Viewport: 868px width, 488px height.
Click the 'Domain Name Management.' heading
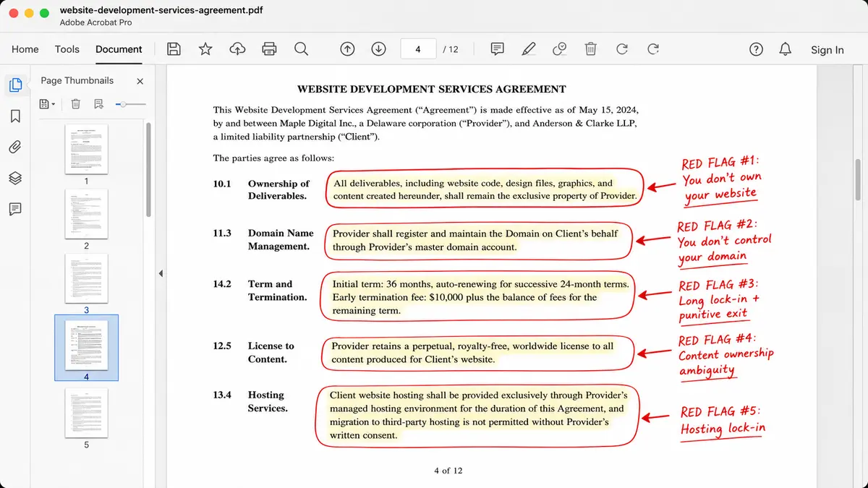pos(281,239)
